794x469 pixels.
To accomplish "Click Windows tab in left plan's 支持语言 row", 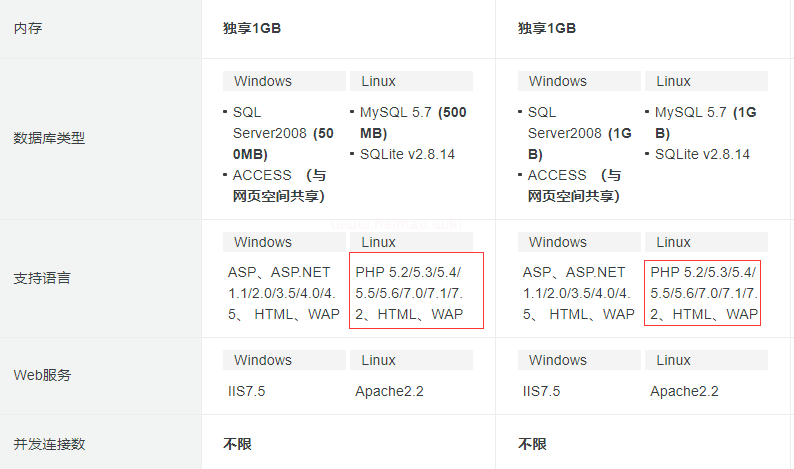I will click(285, 242).
